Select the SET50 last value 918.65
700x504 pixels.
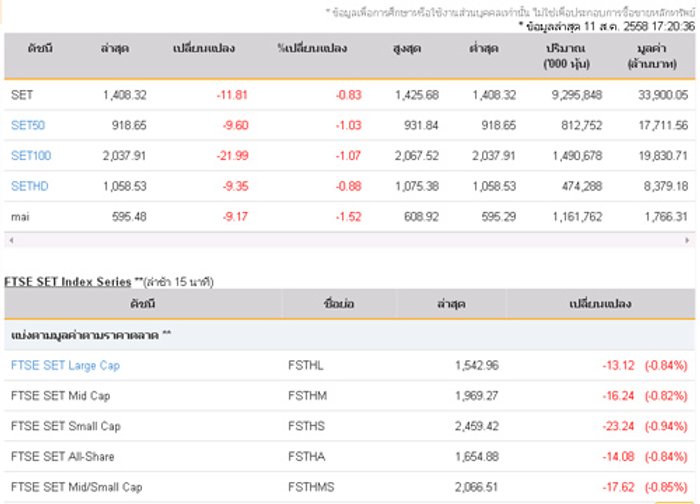tap(129, 125)
